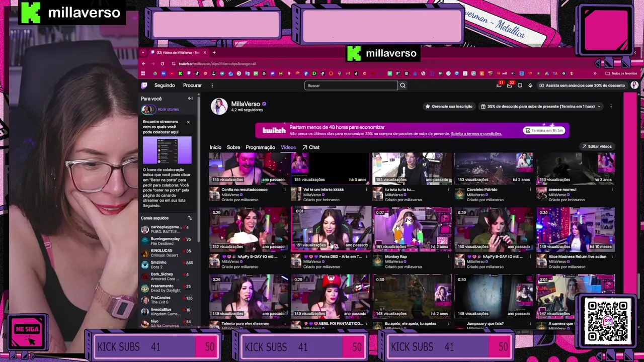Select the Videos de MillaVerso browser tab
The image size is (644, 362).
click(178, 52)
